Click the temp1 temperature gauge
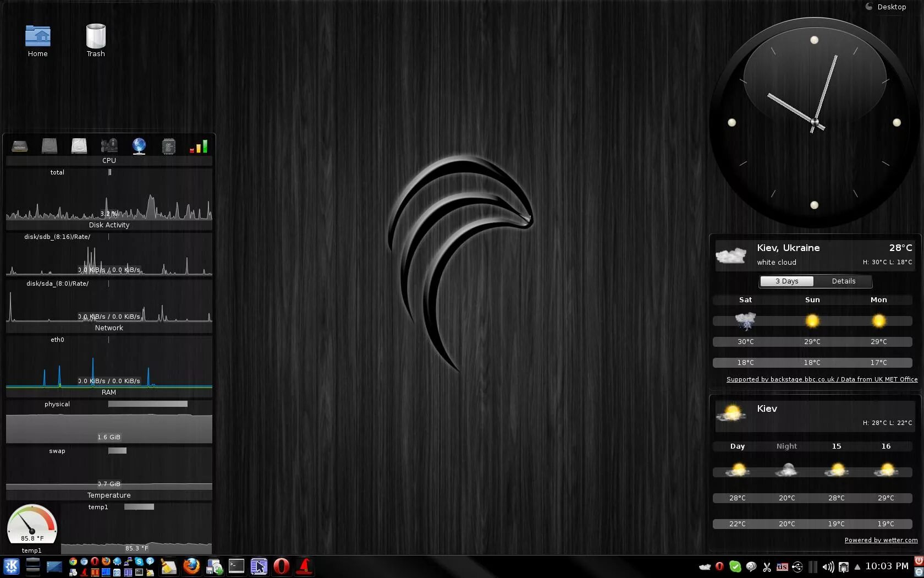This screenshot has height=578, width=924. [x=32, y=526]
